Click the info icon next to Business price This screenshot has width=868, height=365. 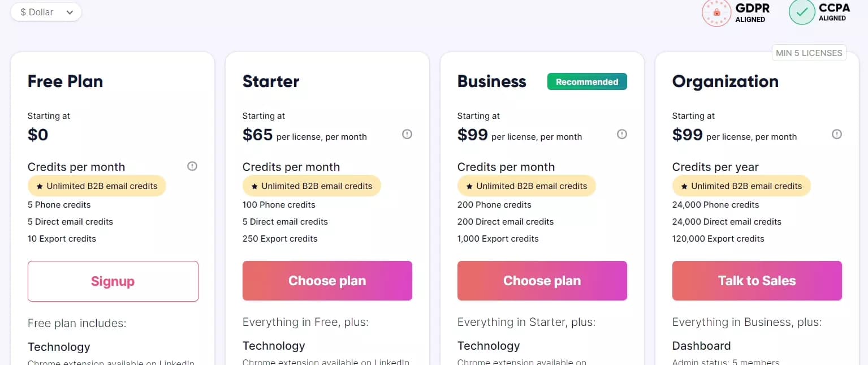coord(621,134)
